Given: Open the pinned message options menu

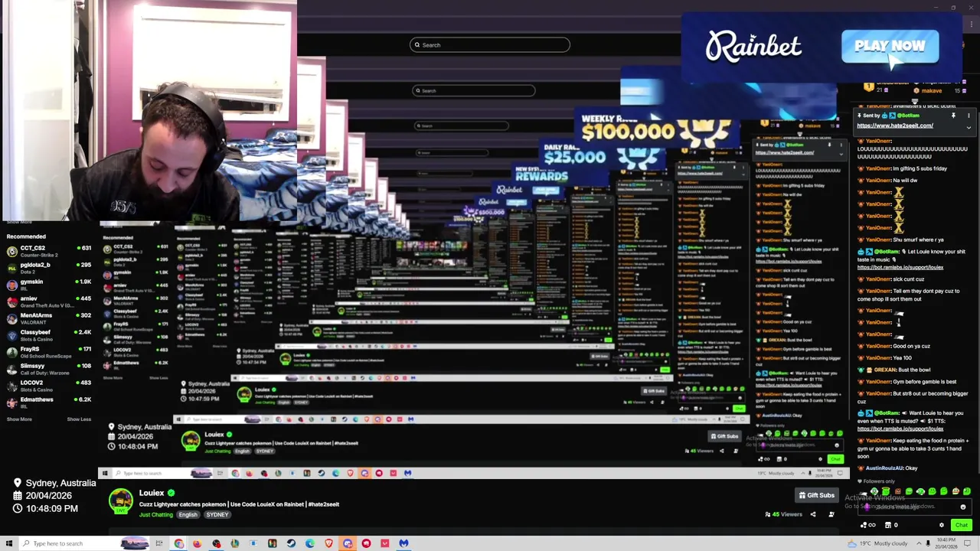Looking at the screenshot, I should pos(969,116).
